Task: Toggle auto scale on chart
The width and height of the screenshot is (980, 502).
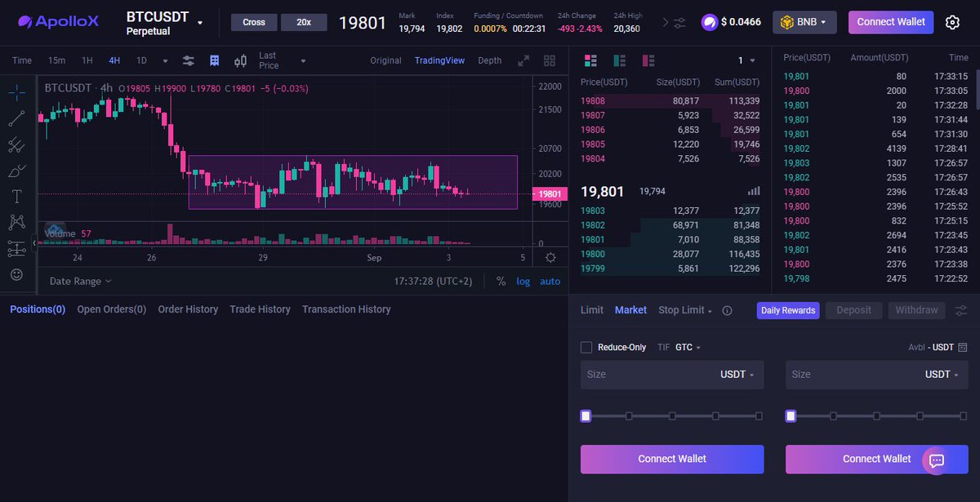Action: 550,281
